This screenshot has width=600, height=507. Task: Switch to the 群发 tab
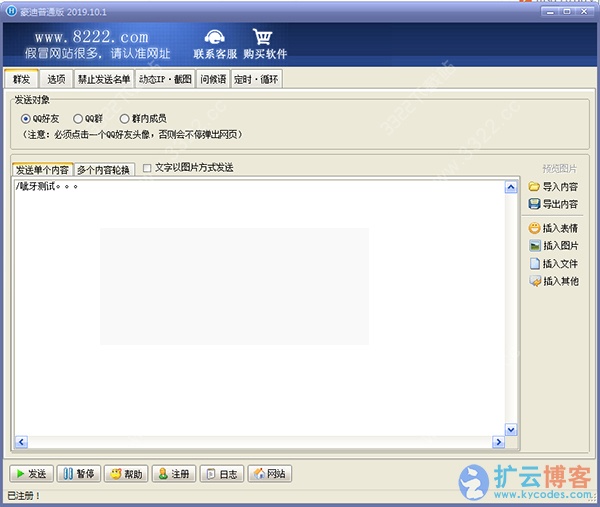(21, 79)
